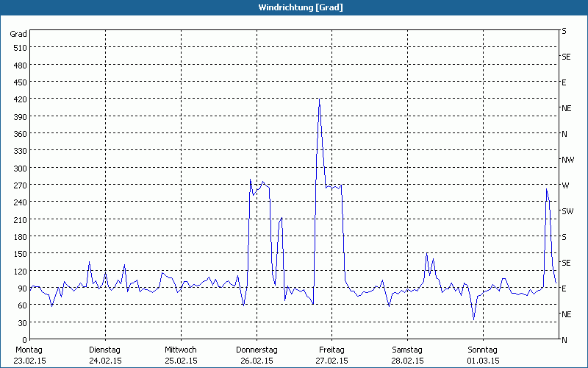Click the 0 value on the left axis

point(24,340)
